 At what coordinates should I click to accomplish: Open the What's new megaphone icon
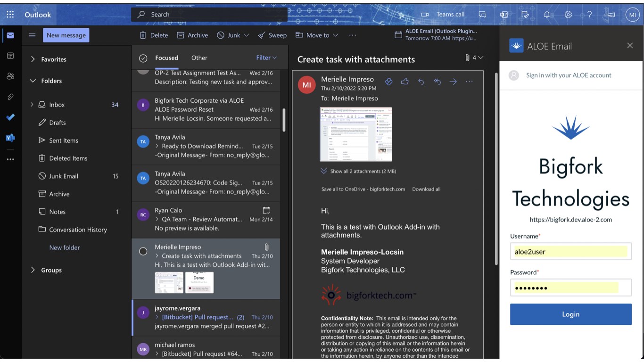[611, 14]
